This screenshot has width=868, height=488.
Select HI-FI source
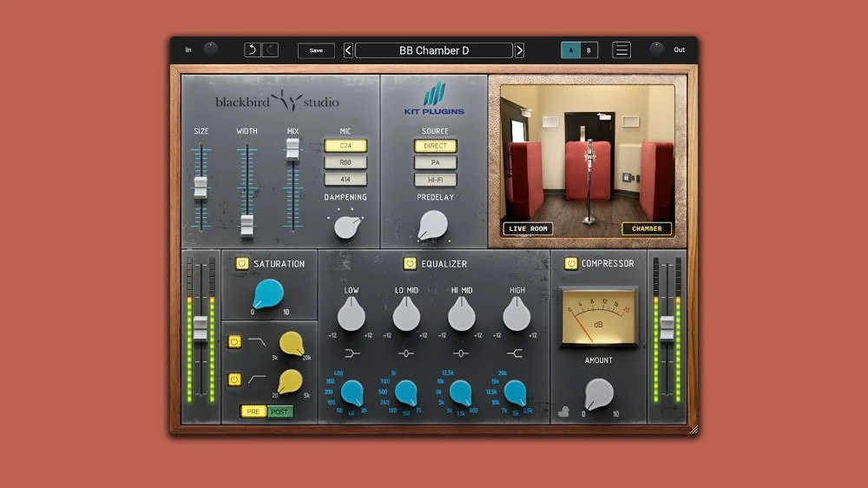(435, 180)
